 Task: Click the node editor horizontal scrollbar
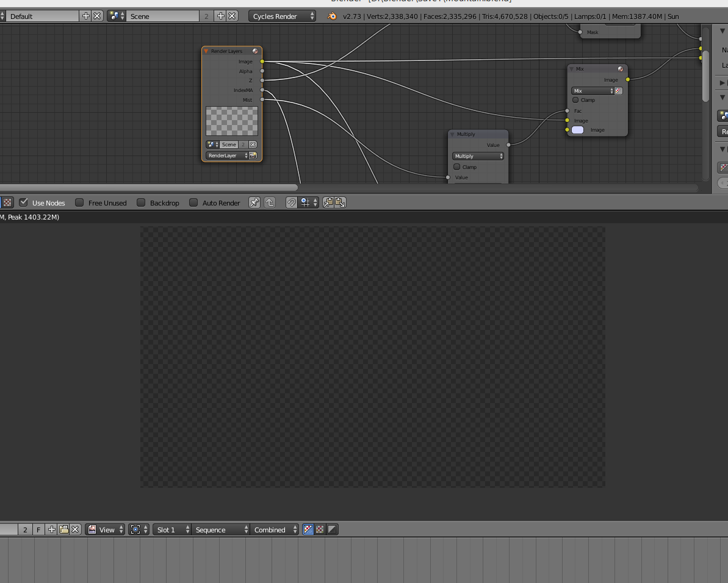pos(148,187)
